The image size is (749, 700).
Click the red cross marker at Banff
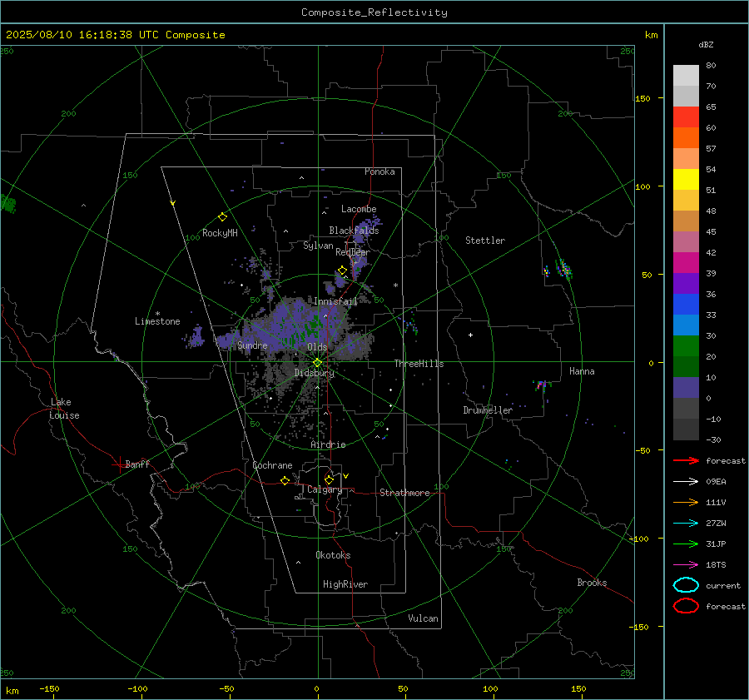118,464
